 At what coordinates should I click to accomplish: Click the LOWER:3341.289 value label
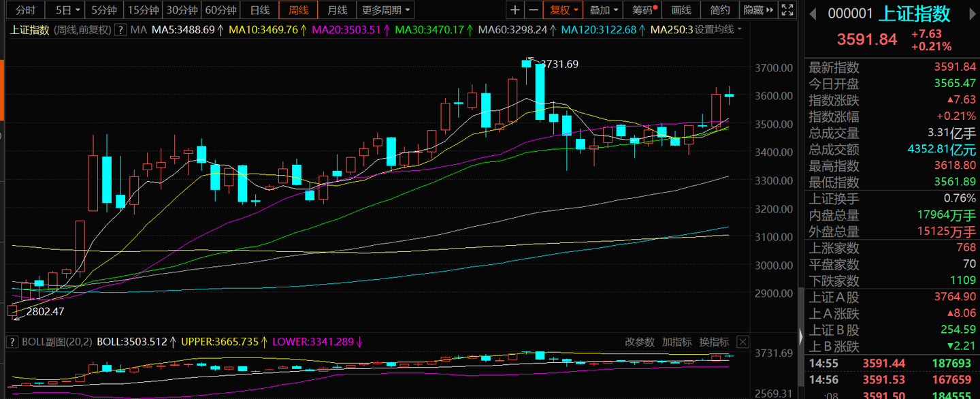tap(318, 342)
